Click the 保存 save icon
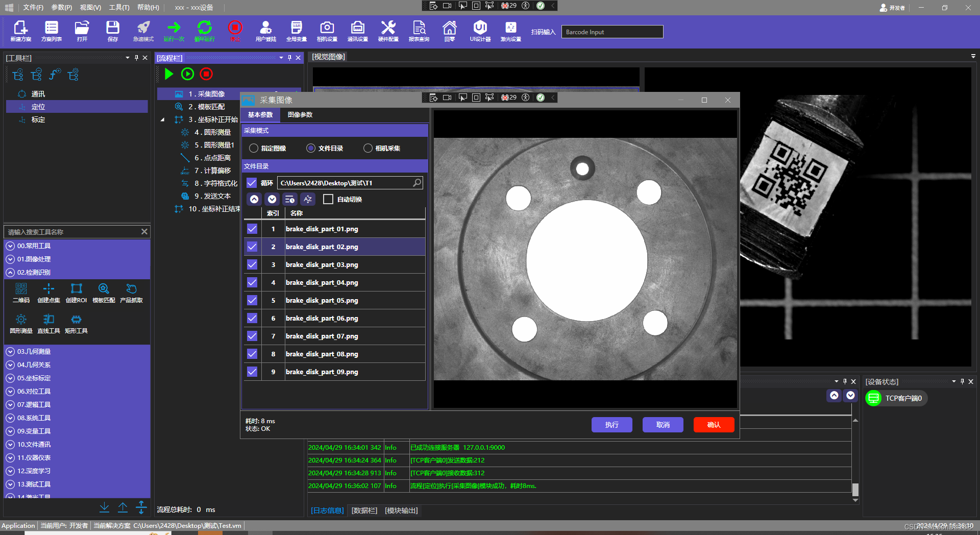 pos(112,31)
